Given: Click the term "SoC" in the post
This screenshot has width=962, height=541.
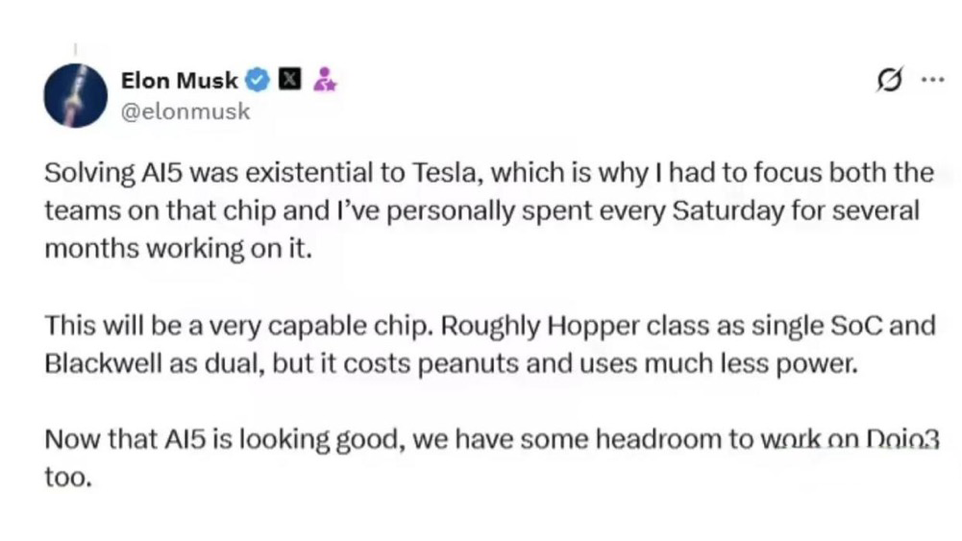Looking at the screenshot, I should coord(850,327).
